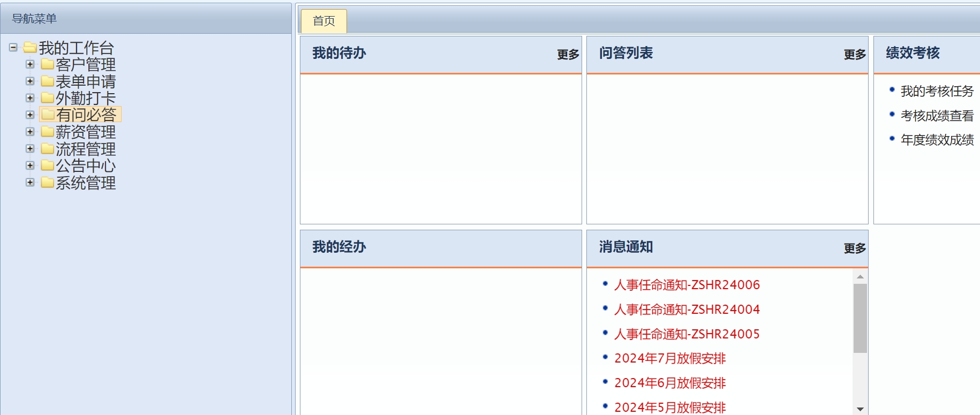The image size is (980, 415).
Task: Click the 我的待办 panel title
Action: coord(339,53)
